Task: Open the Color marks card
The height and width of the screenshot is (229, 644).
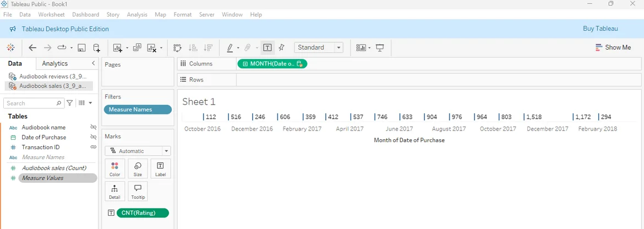Action: [x=114, y=168]
